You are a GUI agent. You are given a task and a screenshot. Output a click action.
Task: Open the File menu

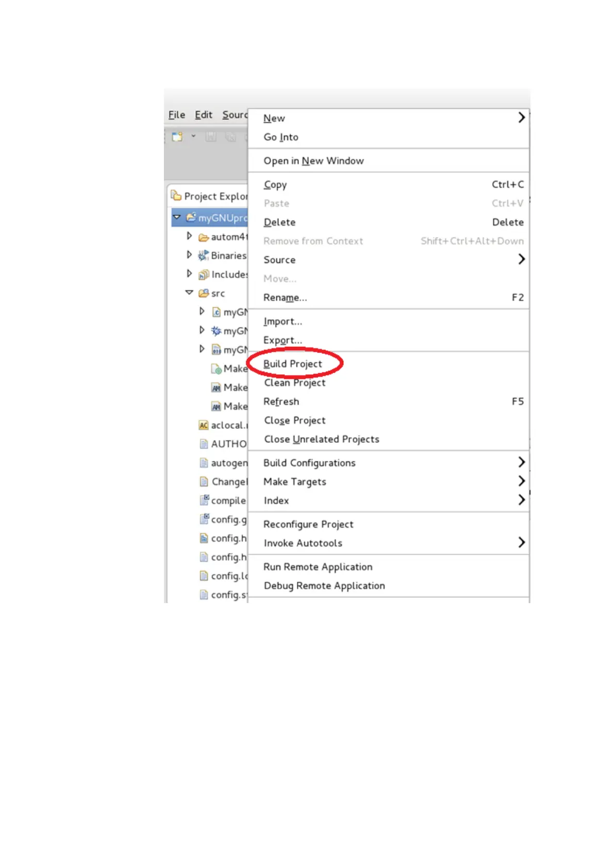coord(177,115)
